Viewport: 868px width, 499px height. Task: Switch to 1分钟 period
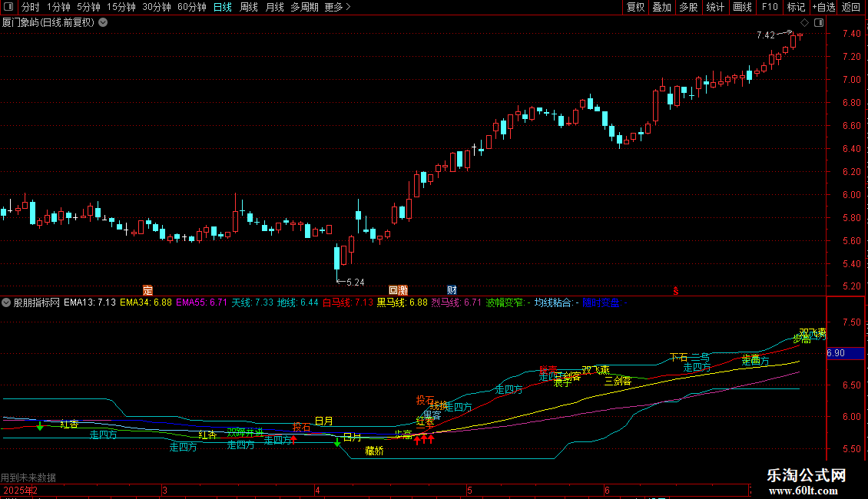tap(58, 7)
